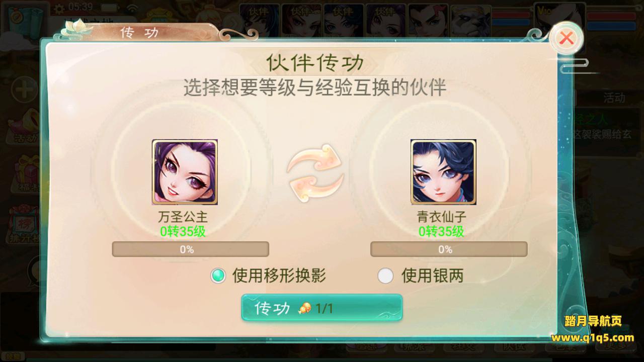The height and width of the screenshot is (362, 644).
Task: Click 万圣公主 experience progress bar
Action: (x=190, y=249)
